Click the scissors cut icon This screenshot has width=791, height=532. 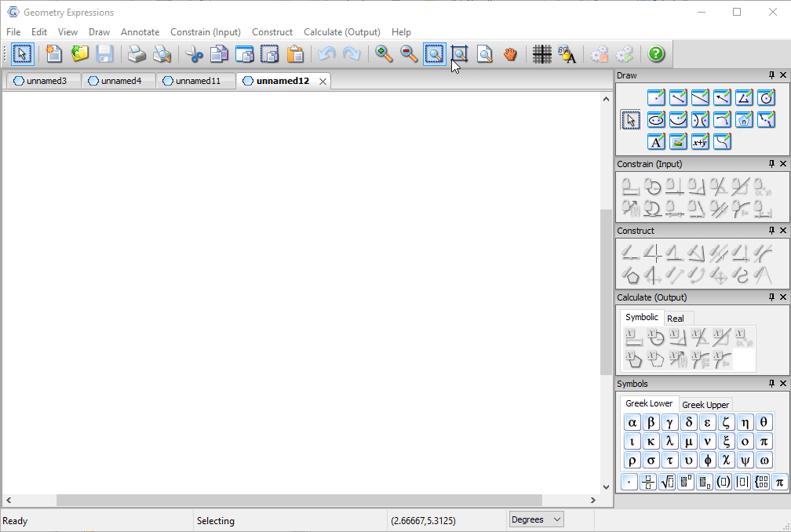[x=194, y=54]
